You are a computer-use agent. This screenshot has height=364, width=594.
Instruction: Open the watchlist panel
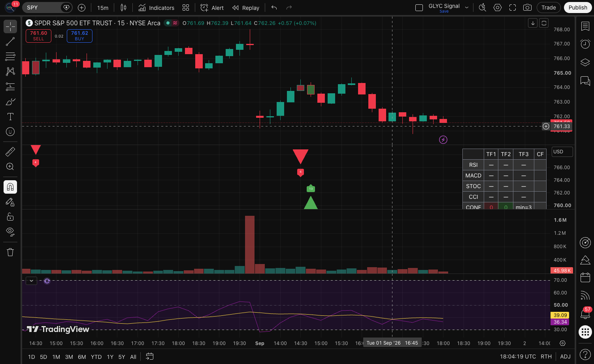click(585, 26)
